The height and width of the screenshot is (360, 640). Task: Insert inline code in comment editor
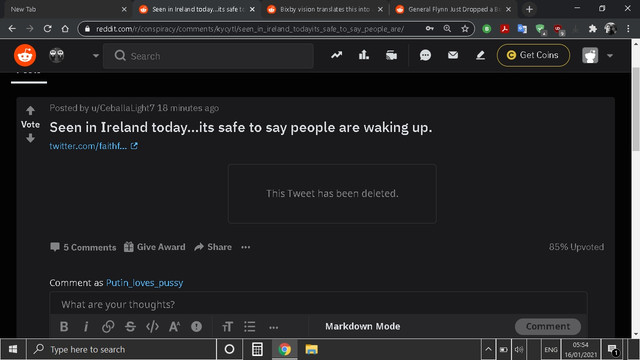tap(152, 327)
